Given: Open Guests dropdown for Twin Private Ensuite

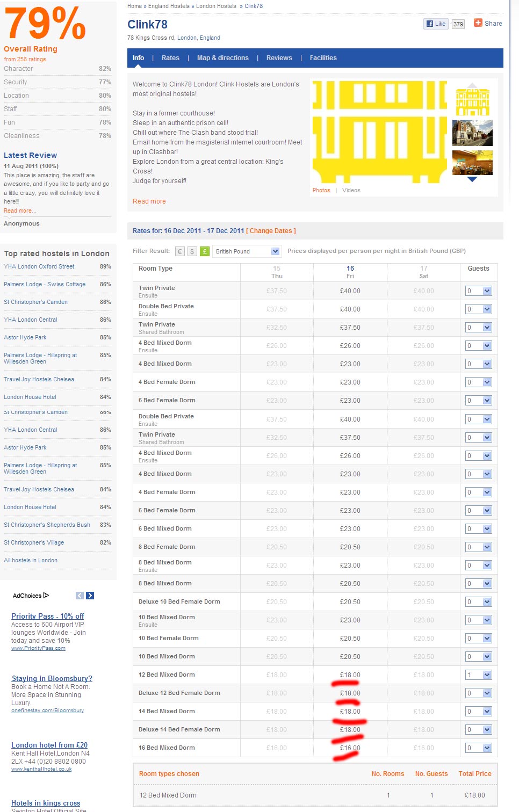Looking at the screenshot, I should [479, 291].
